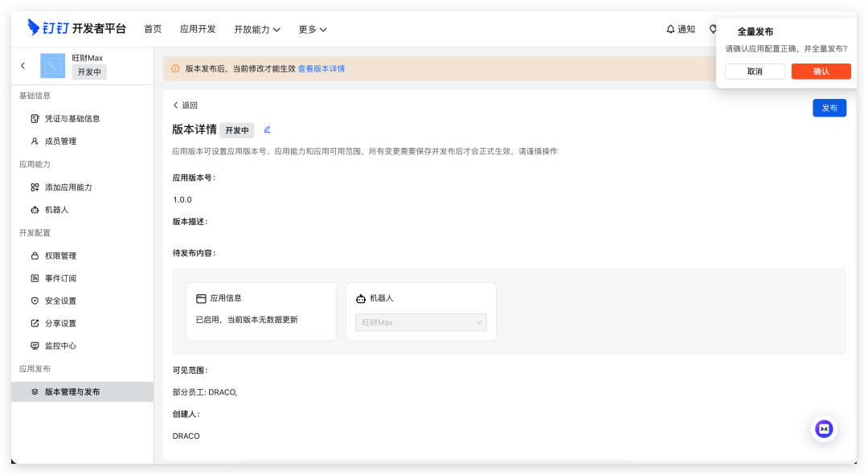The image size is (868, 475).
Task: Open 权限管理 settings
Action: pos(60,256)
